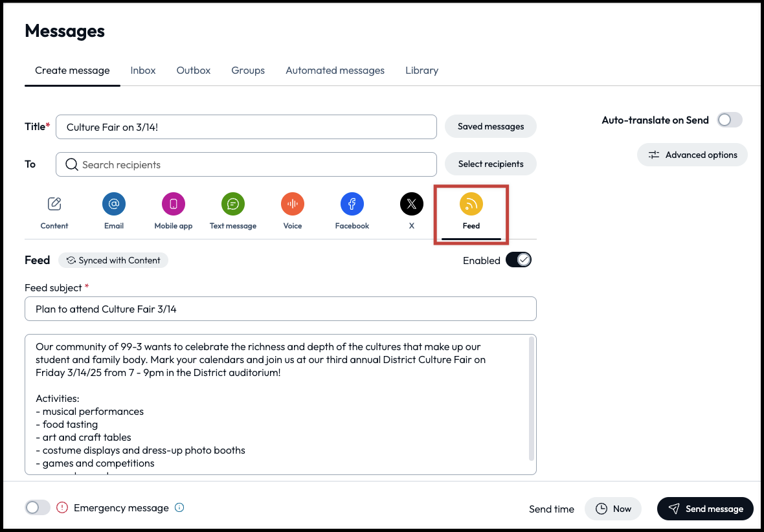This screenshot has height=532, width=764.
Task: Click the Emergency message info icon
Action: [180, 508]
